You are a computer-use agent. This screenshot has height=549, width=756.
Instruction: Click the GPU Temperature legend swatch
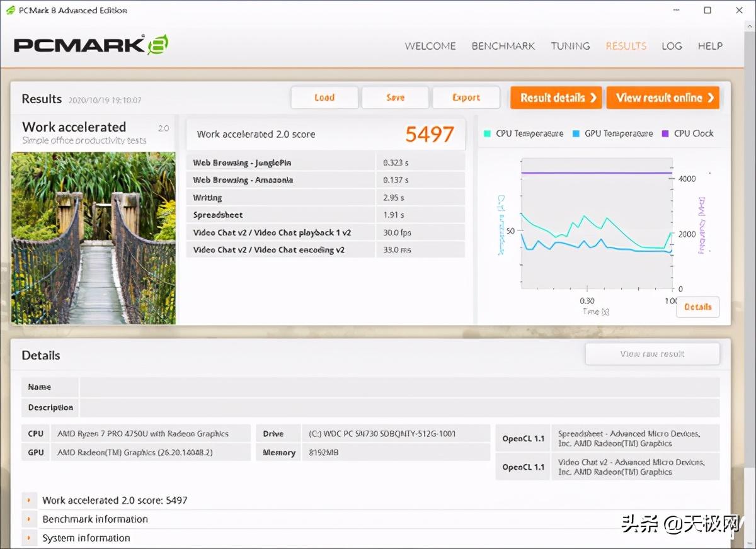[576, 133]
